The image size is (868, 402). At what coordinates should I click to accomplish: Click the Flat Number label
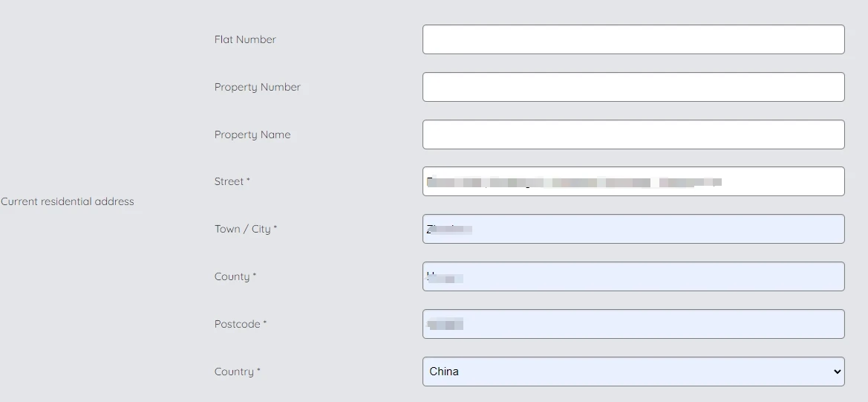245,39
